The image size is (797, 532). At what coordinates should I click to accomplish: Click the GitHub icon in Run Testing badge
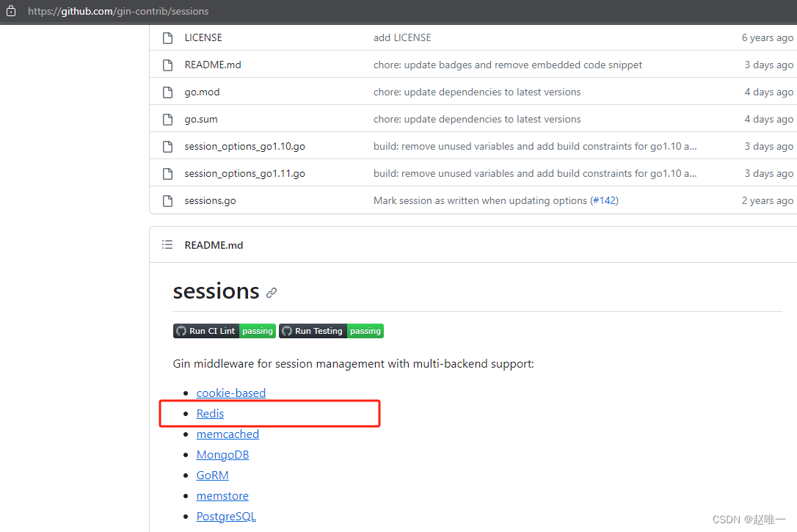288,331
